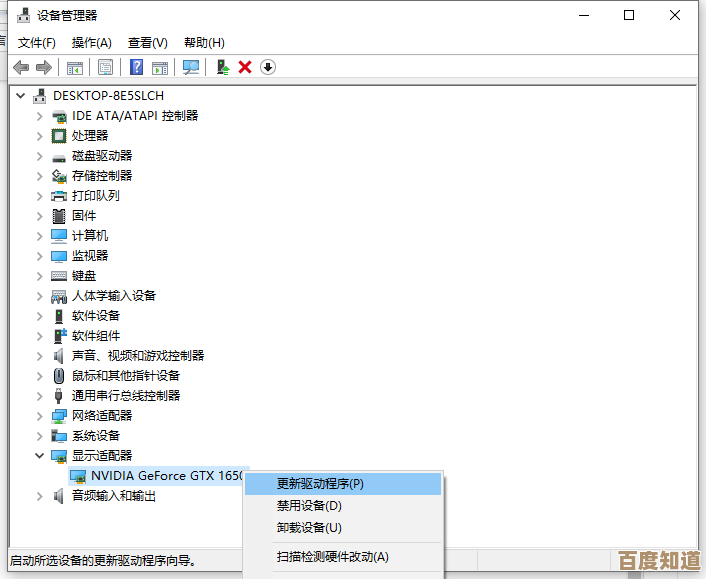Select the 键盘 keyboard icon

coord(59,276)
